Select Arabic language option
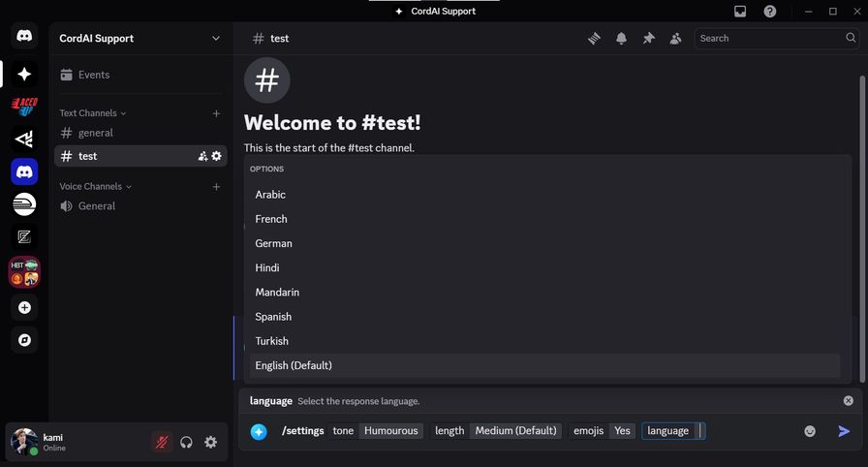 click(544, 195)
